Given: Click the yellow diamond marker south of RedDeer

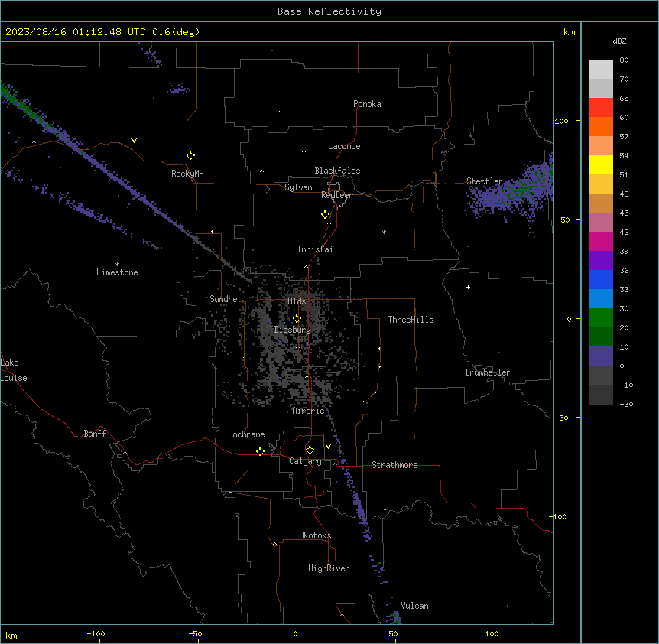Looking at the screenshot, I should [x=325, y=215].
